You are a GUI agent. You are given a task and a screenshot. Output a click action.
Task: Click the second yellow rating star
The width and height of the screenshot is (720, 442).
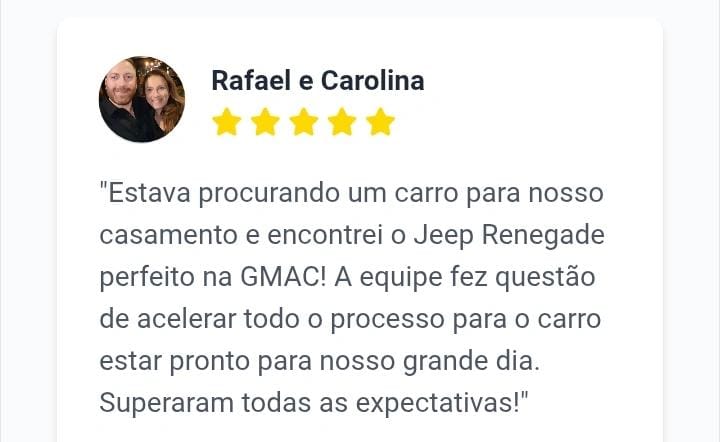(x=265, y=123)
